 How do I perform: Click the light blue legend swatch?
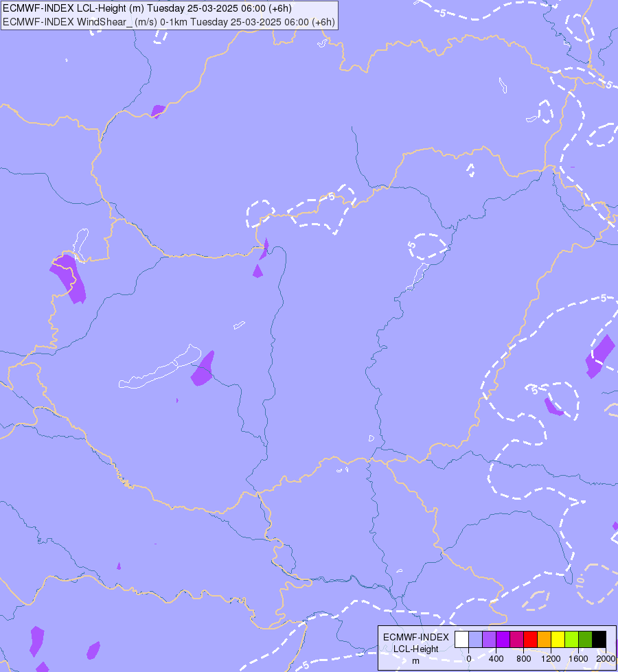coord(476,639)
